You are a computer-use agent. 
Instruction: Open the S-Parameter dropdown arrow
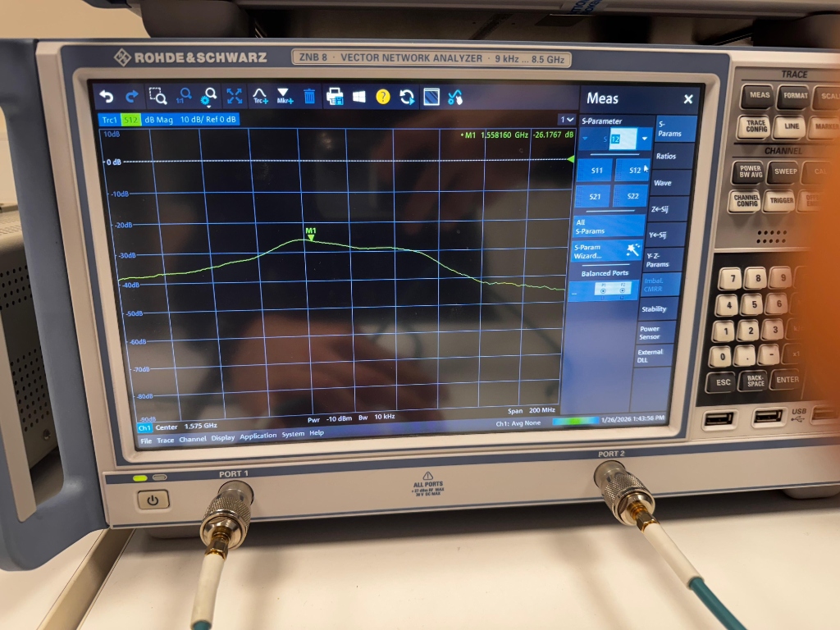(x=645, y=139)
